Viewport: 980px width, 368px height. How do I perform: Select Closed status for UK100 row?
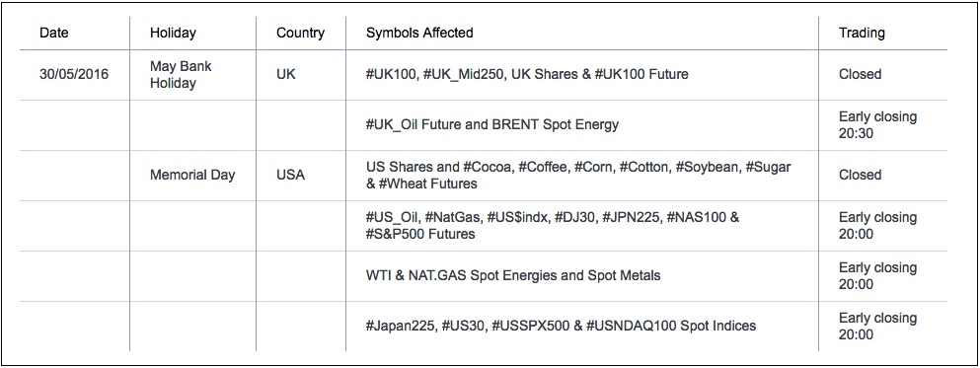860,74
